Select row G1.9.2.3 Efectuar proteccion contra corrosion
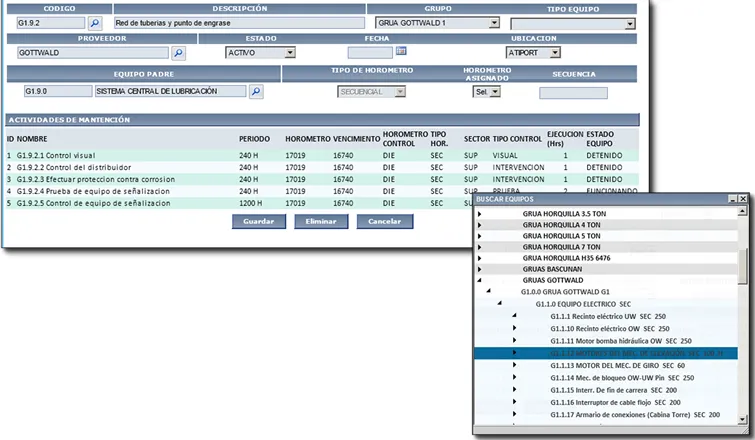Viewport: 755px width, 440px height. [322, 179]
